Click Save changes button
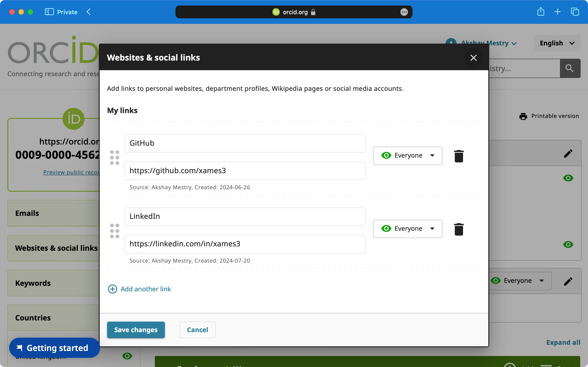The image size is (588, 367). pos(136,330)
